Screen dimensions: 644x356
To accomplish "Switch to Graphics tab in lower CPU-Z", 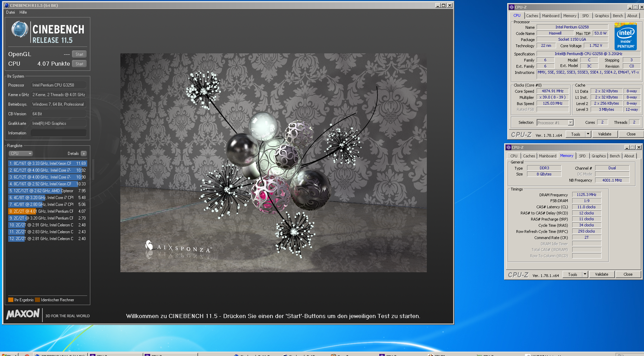I will [599, 156].
